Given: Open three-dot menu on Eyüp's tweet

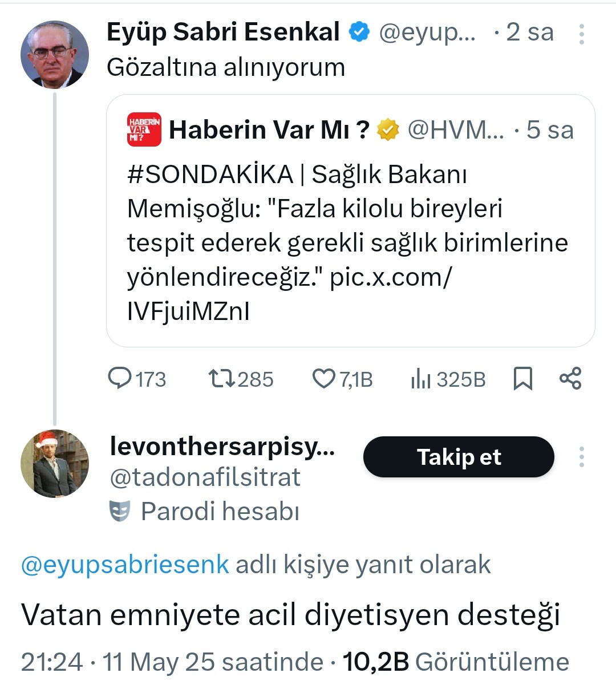Looking at the screenshot, I should click(x=581, y=34).
